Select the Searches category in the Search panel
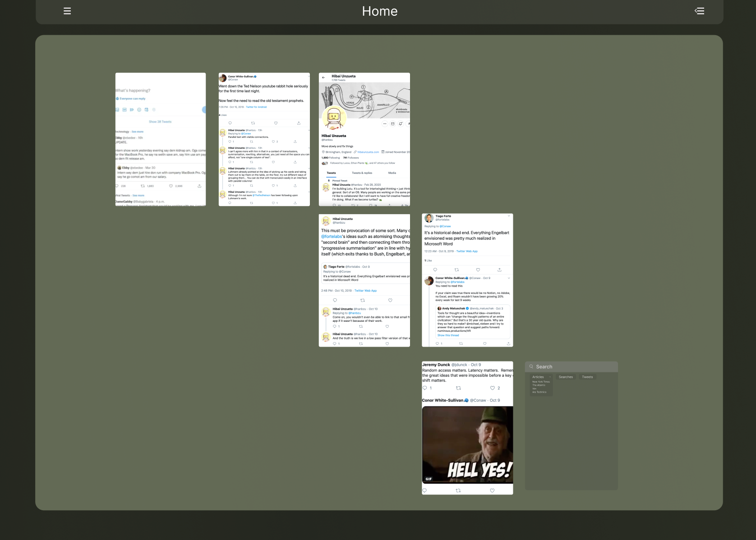Image resolution: width=756 pixels, height=540 pixels. [x=566, y=377]
